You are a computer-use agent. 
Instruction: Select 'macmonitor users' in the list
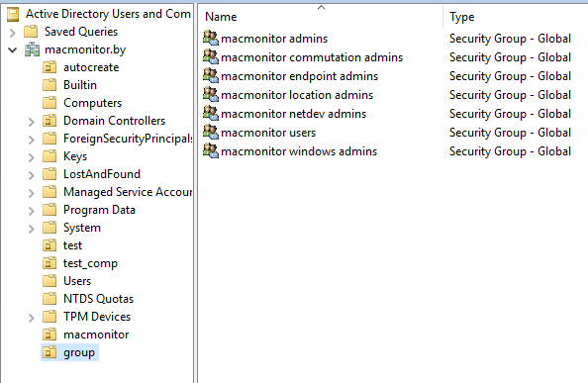coord(268,133)
